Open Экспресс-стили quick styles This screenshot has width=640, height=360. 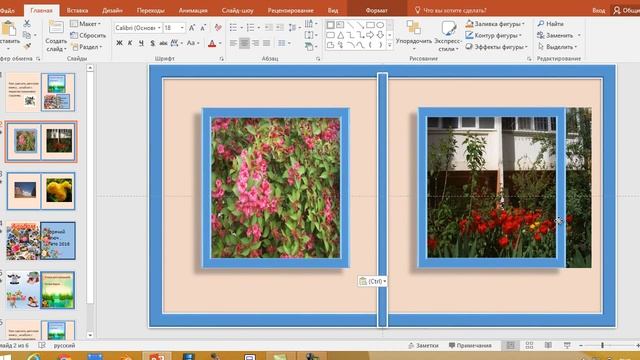(448, 36)
